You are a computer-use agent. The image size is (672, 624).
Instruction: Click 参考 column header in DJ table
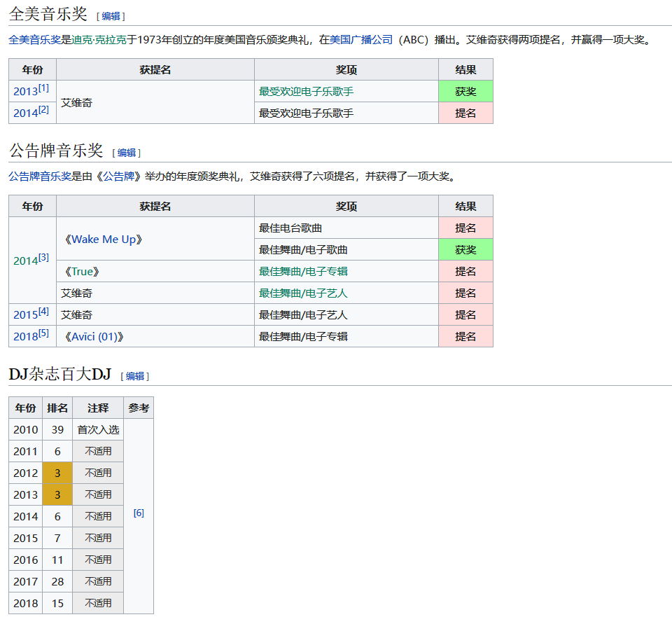[x=139, y=408]
